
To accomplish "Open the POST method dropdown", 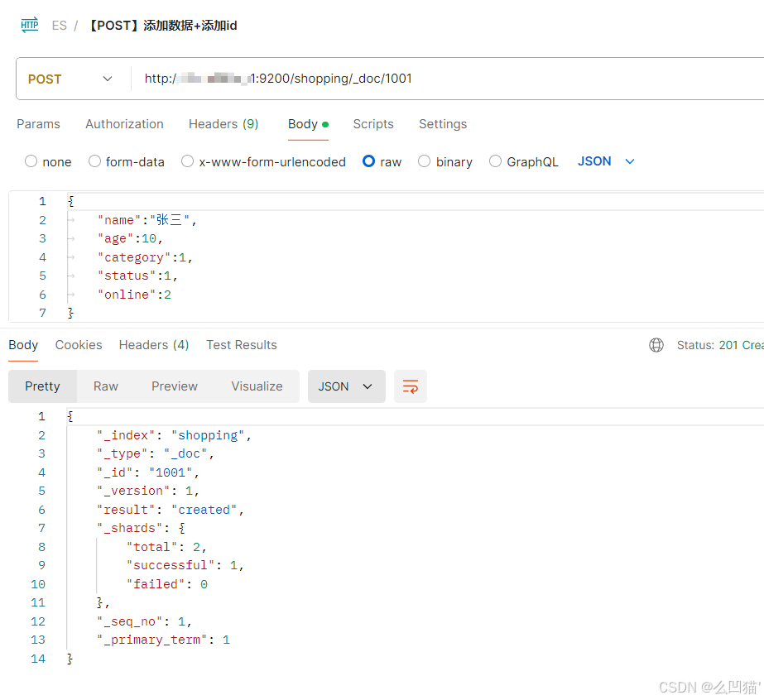I will pos(70,79).
